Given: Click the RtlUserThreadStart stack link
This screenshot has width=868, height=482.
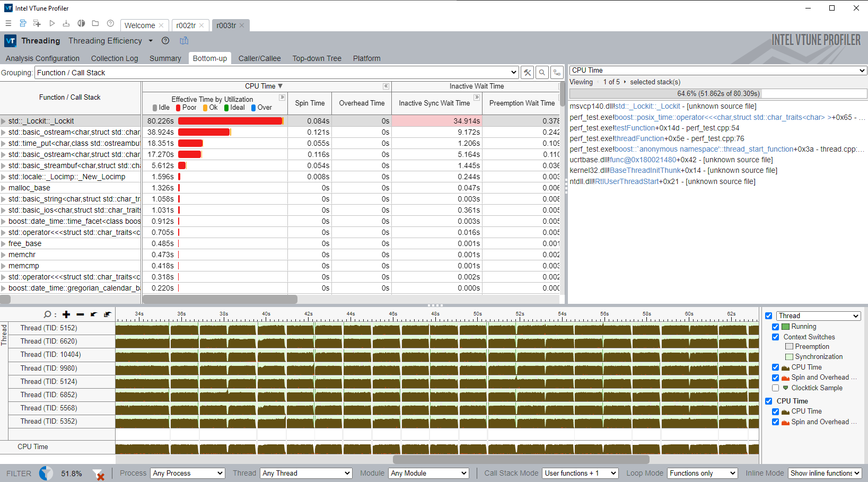Looking at the screenshot, I should point(627,181).
